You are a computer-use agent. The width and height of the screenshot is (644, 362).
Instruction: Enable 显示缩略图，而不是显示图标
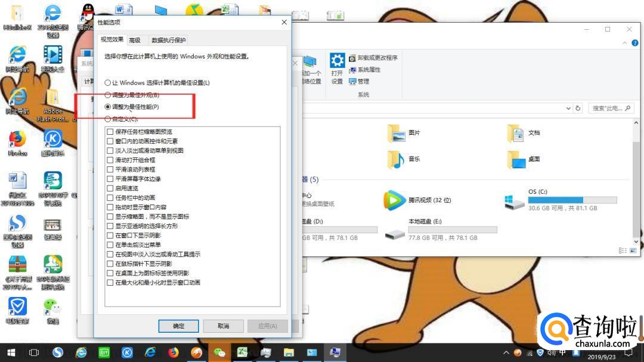tap(110, 217)
